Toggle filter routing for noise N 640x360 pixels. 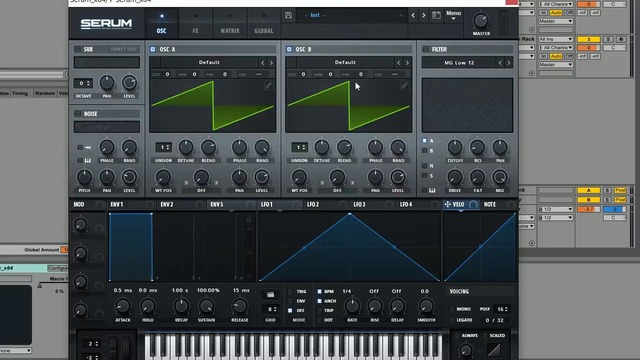click(x=424, y=166)
